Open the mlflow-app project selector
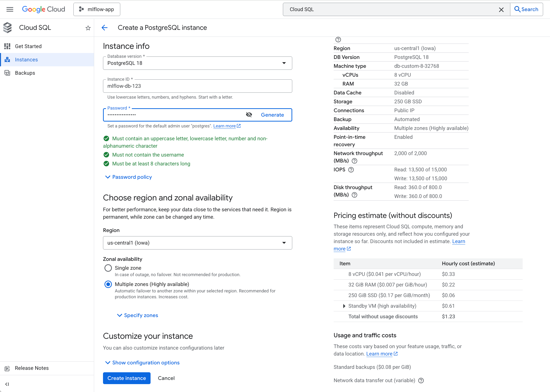Image resolution: width=550 pixels, height=392 pixels. (x=97, y=9)
